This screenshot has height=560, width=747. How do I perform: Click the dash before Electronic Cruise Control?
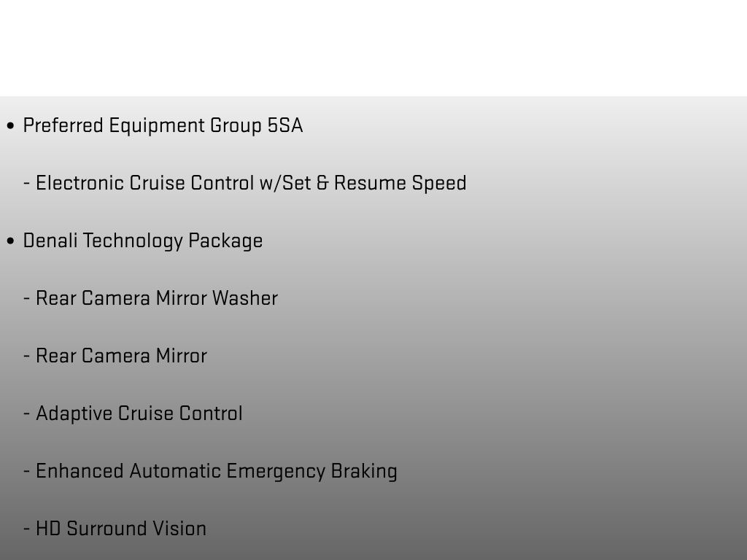click(x=27, y=183)
